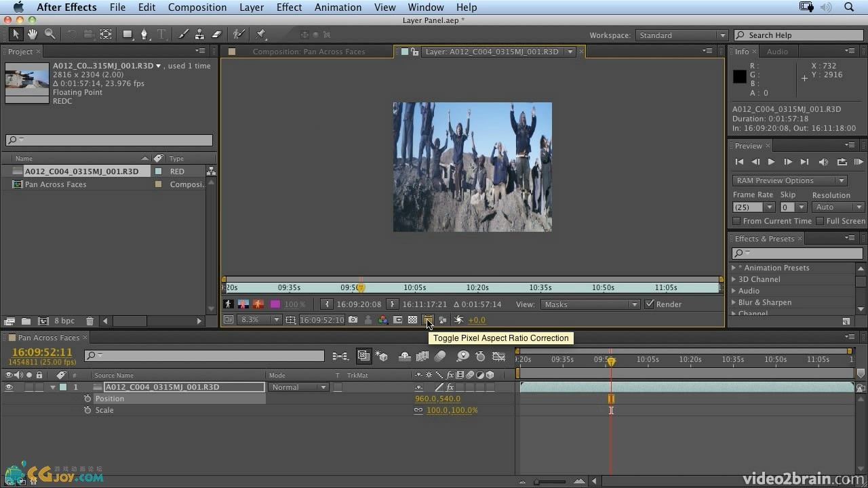Screen dimensions: 868x488
Task: Open Composition Mini-Flowchart in timeline
Action: click(x=340, y=356)
